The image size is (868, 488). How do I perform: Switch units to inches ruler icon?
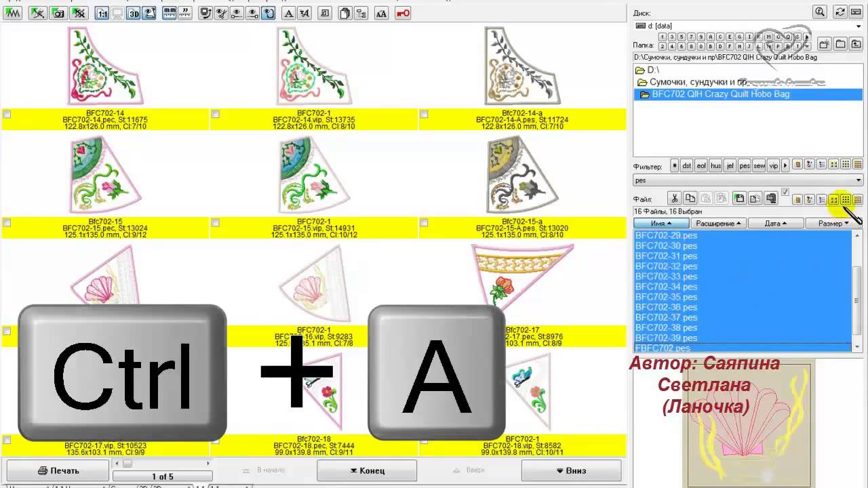(x=184, y=14)
